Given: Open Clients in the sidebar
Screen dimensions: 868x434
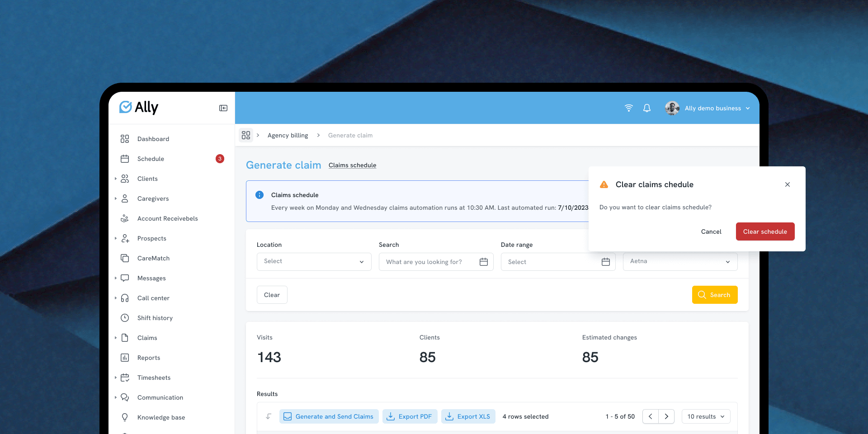Looking at the screenshot, I should point(147,179).
